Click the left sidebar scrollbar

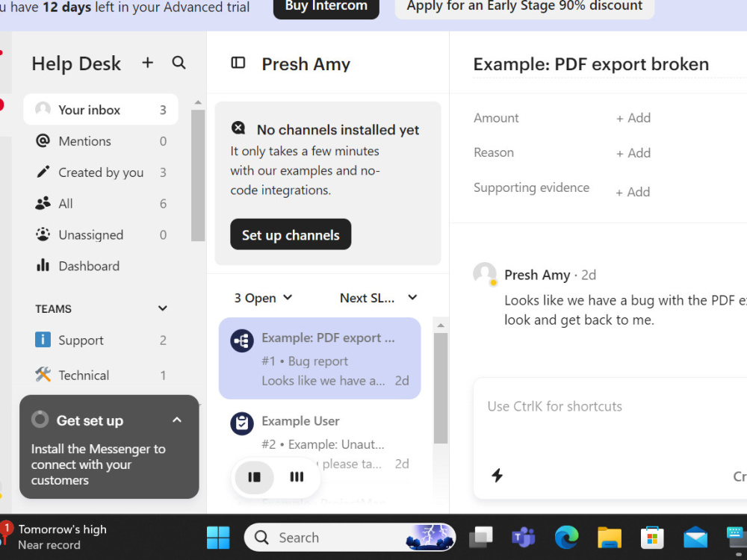pyautogui.click(x=198, y=175)
